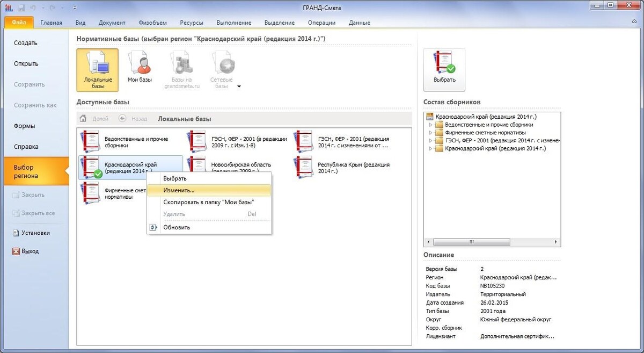Choose Скопировать в папку "Мои базы"
This screenshot has height=353, width=644.
[209, 202]
